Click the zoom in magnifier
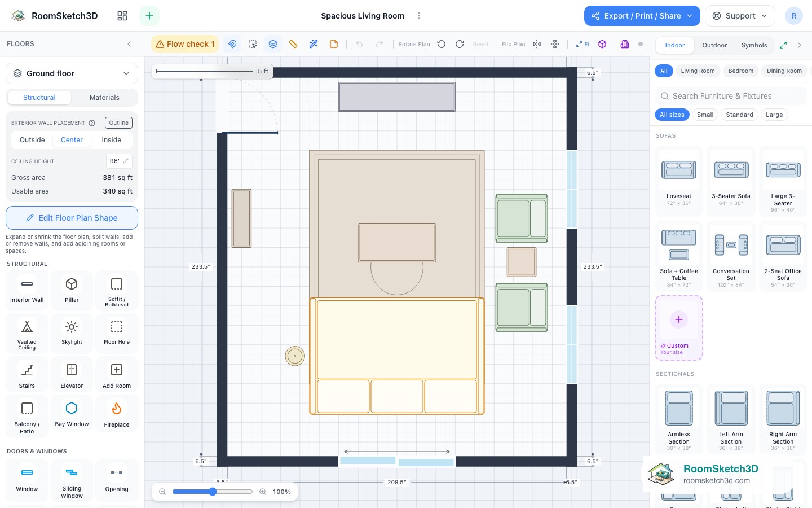This screenshot has height=508, width=812. pos(263,492)
